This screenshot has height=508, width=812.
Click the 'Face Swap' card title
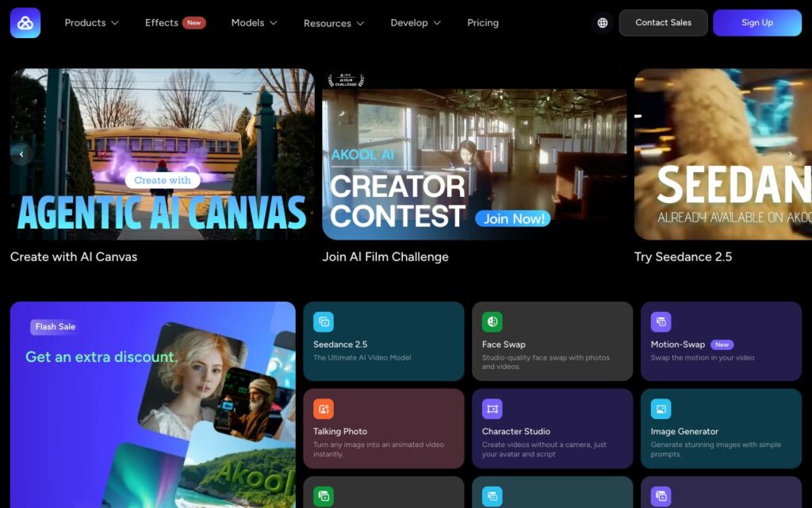click(504, 344)
